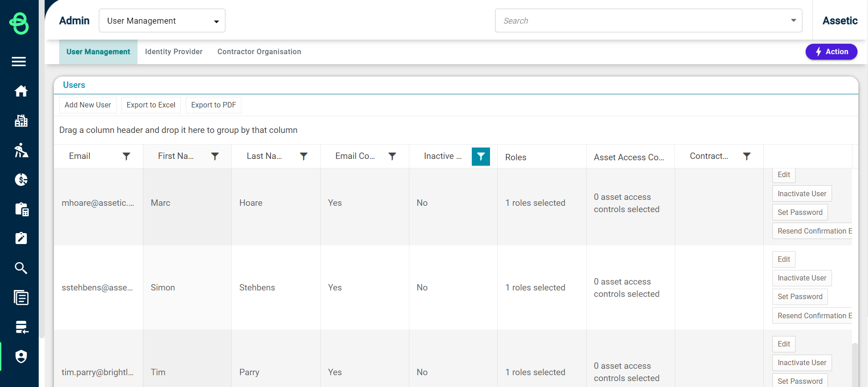
Task: Click Set Password for Marc Hoare
Action: [800, 212]
